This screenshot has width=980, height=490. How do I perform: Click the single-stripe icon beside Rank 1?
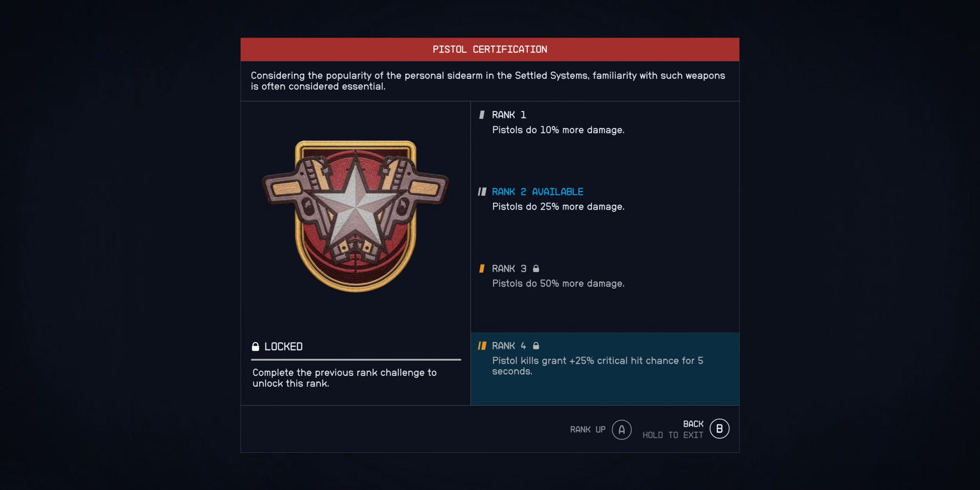[482, 115]
